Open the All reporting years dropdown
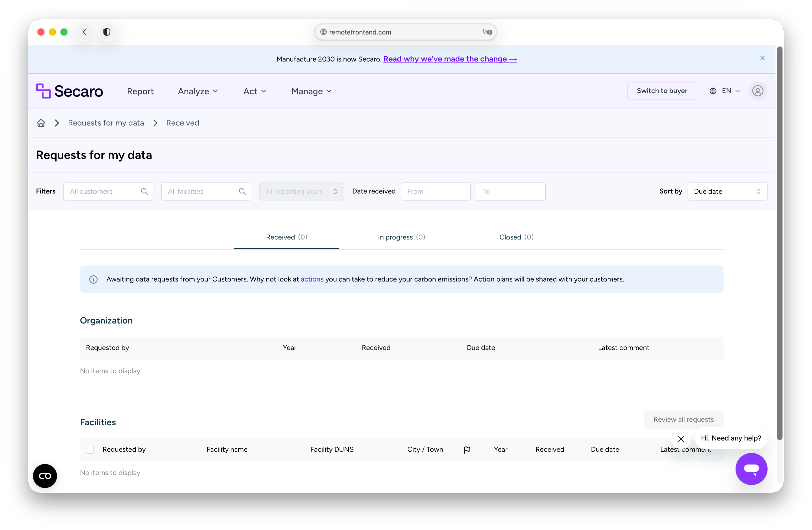This screenshot has height=530, width=812. [x=302, y=191]
